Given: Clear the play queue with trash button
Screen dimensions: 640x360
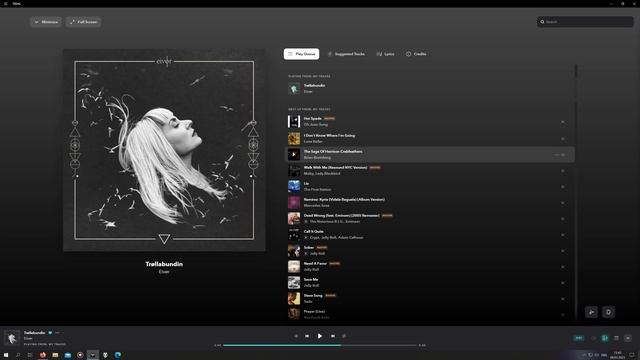Looking at the screenshot, I should [608, 312].
